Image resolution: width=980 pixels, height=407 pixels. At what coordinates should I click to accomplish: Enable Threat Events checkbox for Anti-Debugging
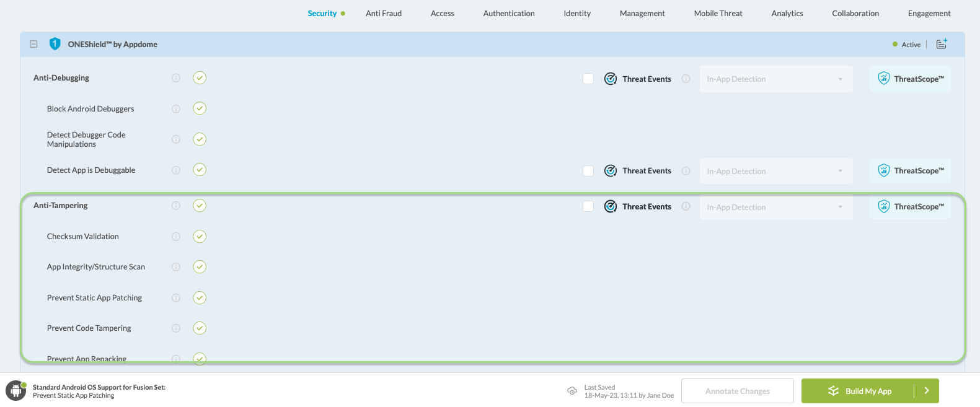(x=588, y=79)
